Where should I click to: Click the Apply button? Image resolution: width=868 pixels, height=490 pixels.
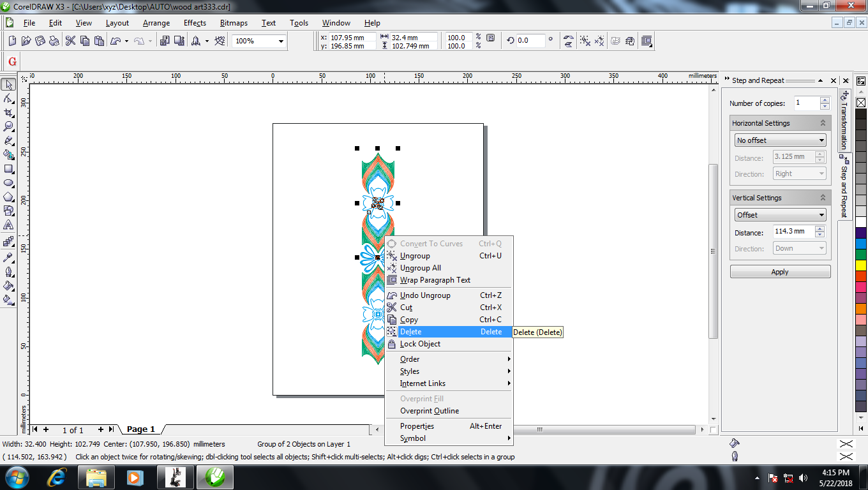click(x=780, y=272)
